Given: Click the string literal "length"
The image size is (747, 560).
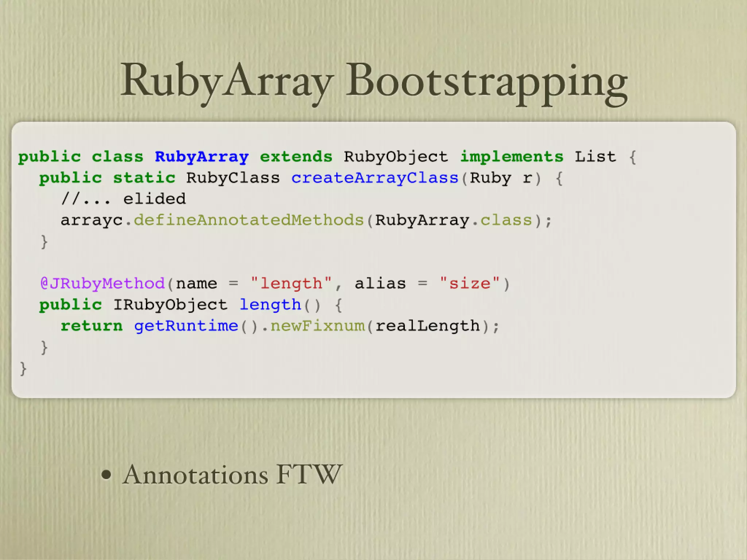Looking at the screenshot, I should pos(291,284).
